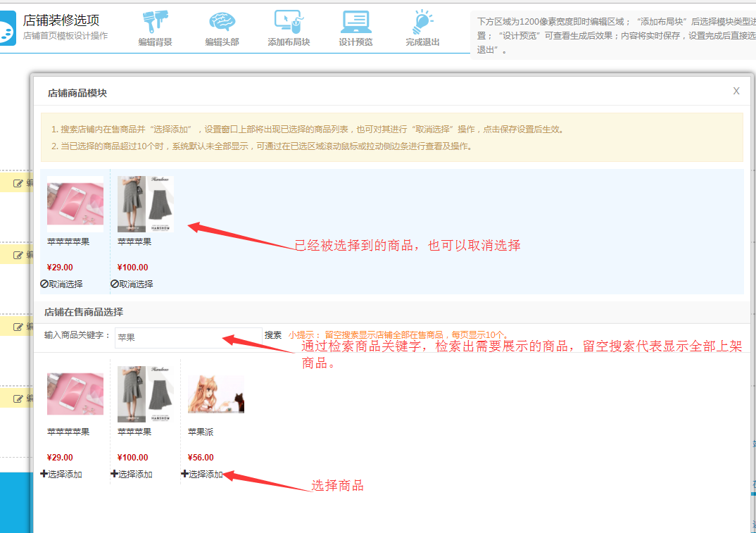Click the skirt thumbnail in selected products
756x533 pixels.
point(146,204)
